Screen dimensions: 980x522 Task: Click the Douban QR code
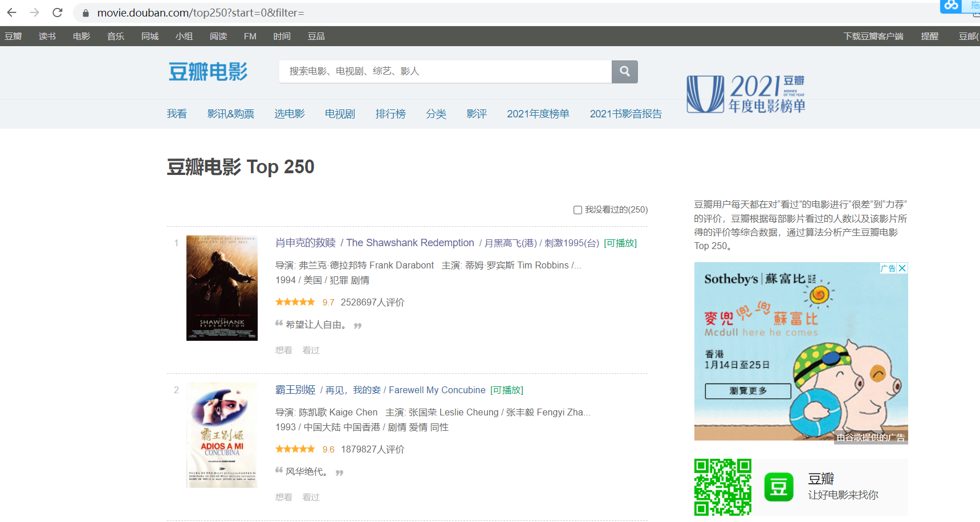tap(722, 487)
